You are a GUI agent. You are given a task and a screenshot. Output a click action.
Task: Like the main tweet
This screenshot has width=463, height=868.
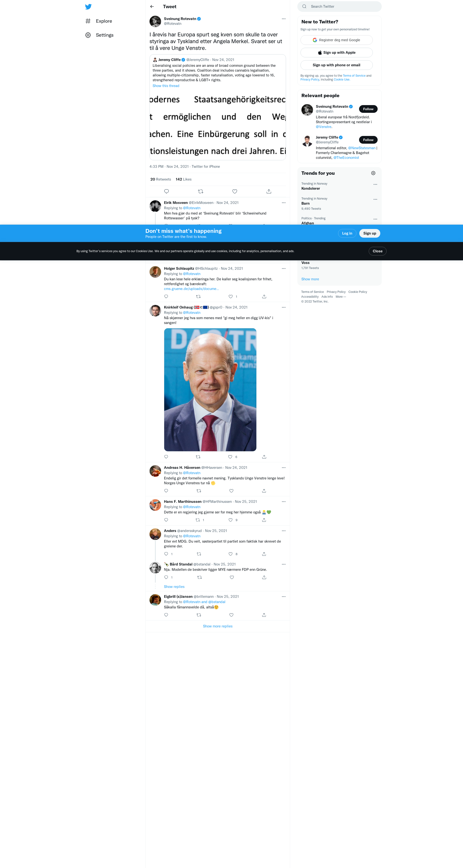(235, 191)
